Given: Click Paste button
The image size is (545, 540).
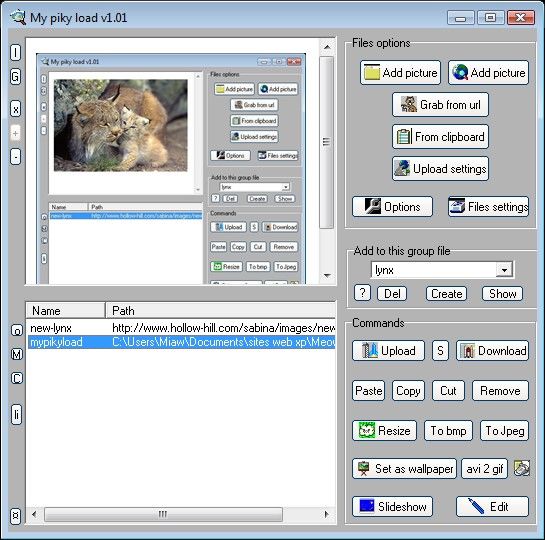Looking at the screenshot, I should [368, 391].
